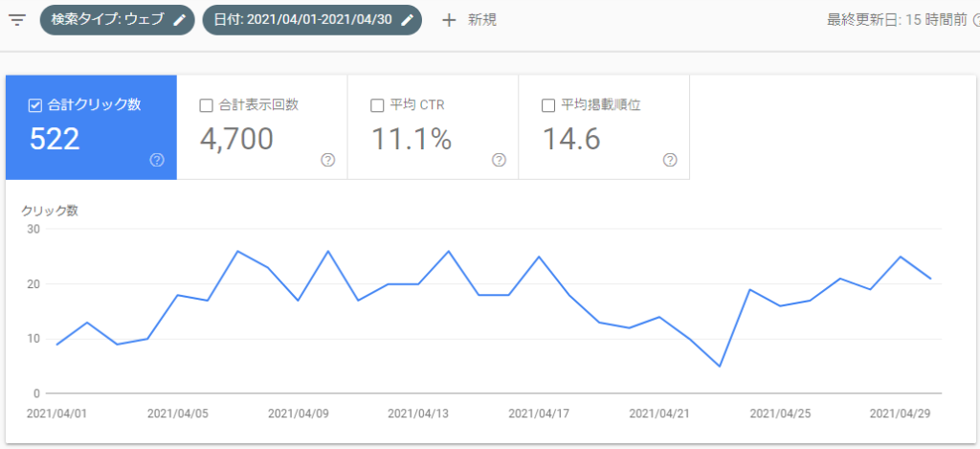Enable the 合計表示回数 checkbox
980x449 pixels.
tap(206, 105)
